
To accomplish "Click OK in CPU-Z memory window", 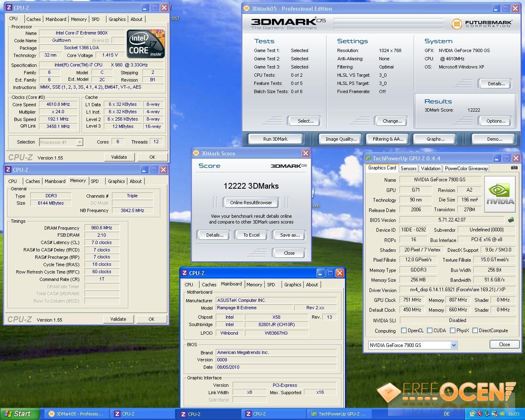I will point(151,319).
